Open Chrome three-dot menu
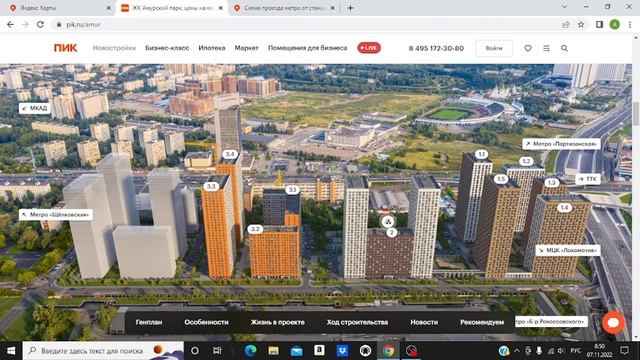 click(x=630, y=24)
